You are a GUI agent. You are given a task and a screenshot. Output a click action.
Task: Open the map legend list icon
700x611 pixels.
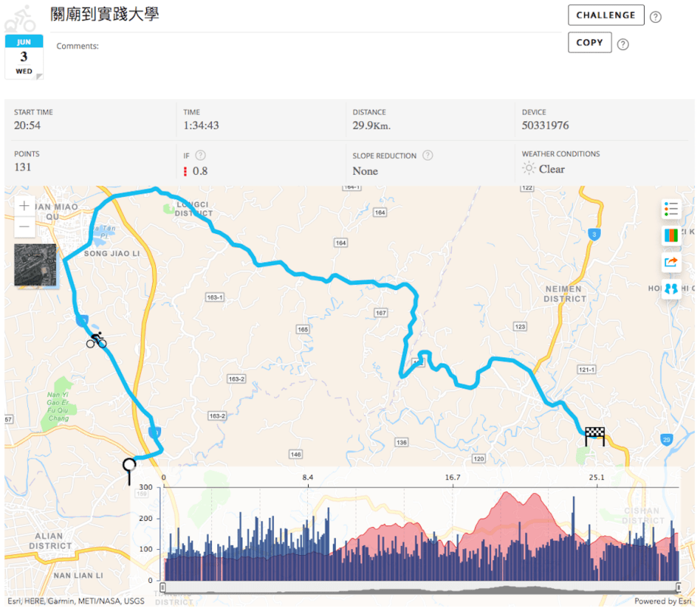671,208
